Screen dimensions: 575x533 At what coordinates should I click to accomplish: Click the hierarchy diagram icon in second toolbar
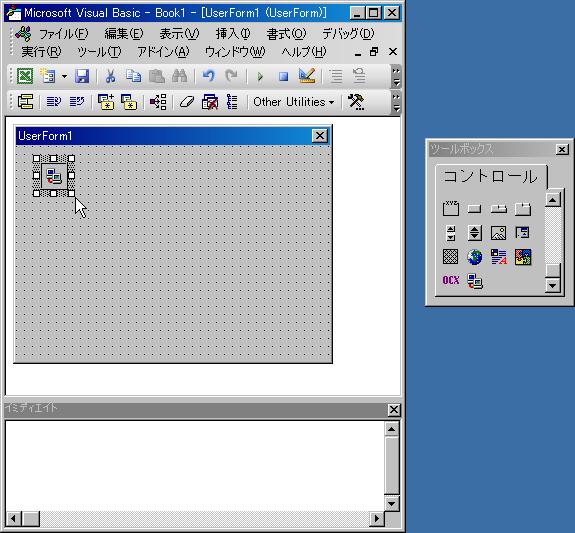25,102
